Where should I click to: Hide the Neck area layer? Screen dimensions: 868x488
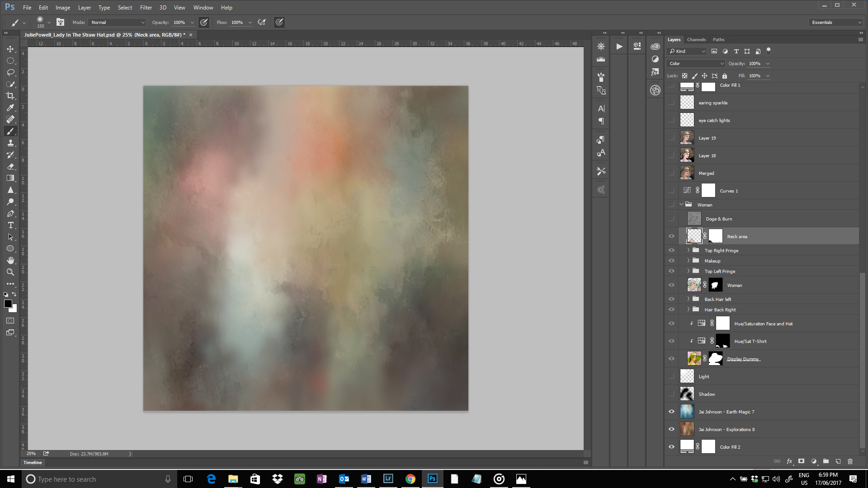pos(671,236)
